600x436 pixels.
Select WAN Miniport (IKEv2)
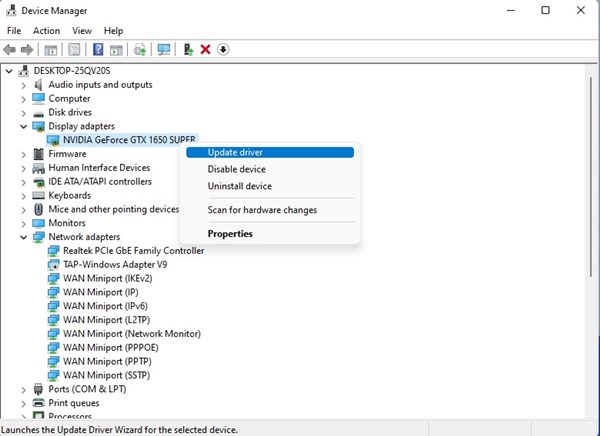(x=108, y=278)
